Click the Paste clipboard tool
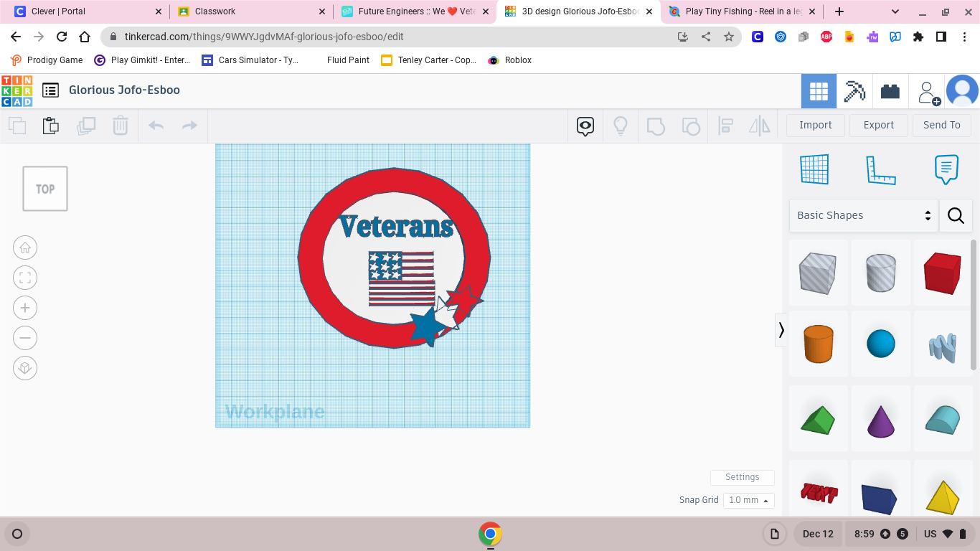The height and width of the screenshot is (551, 980). (50, 126)
